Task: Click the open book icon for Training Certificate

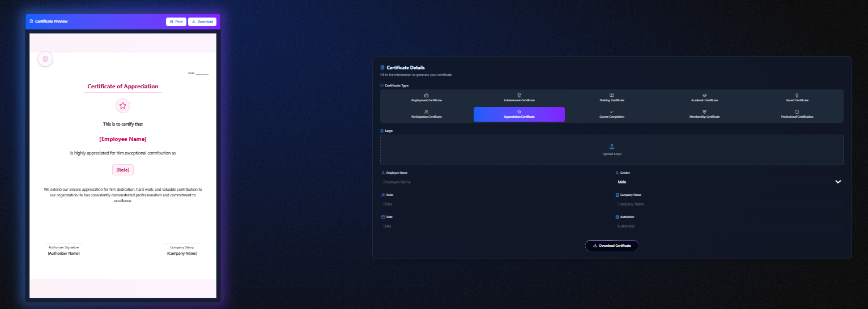Action: (611, 95)
